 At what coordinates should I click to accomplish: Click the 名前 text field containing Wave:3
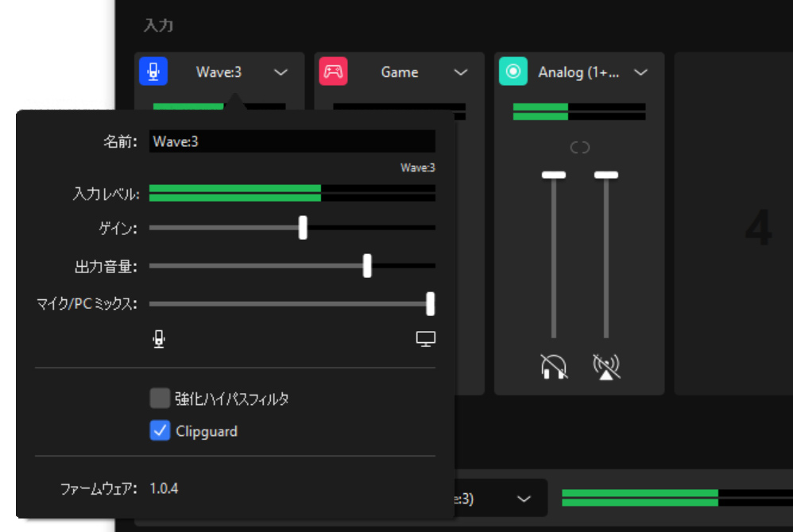[292, 141]
